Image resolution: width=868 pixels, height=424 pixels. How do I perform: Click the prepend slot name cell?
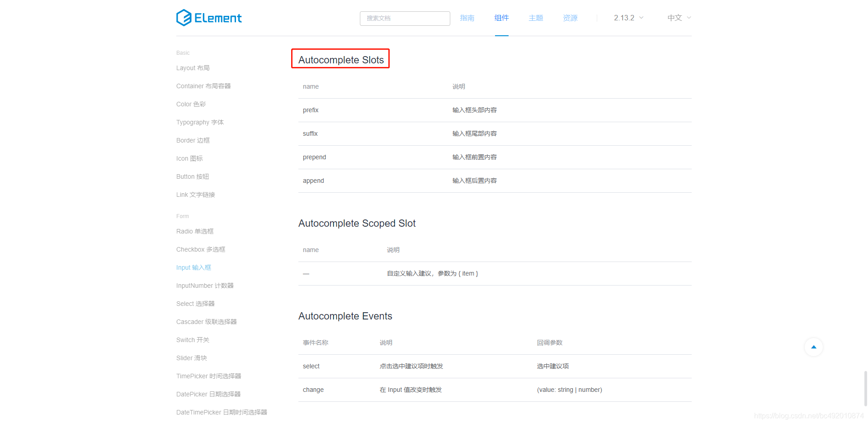(x=314, y=157)
